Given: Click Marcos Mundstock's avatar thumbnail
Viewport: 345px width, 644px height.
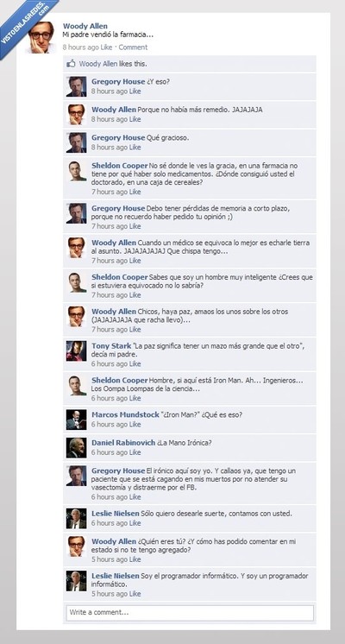Looking at the screenshot, I should [x=76, y=420].
